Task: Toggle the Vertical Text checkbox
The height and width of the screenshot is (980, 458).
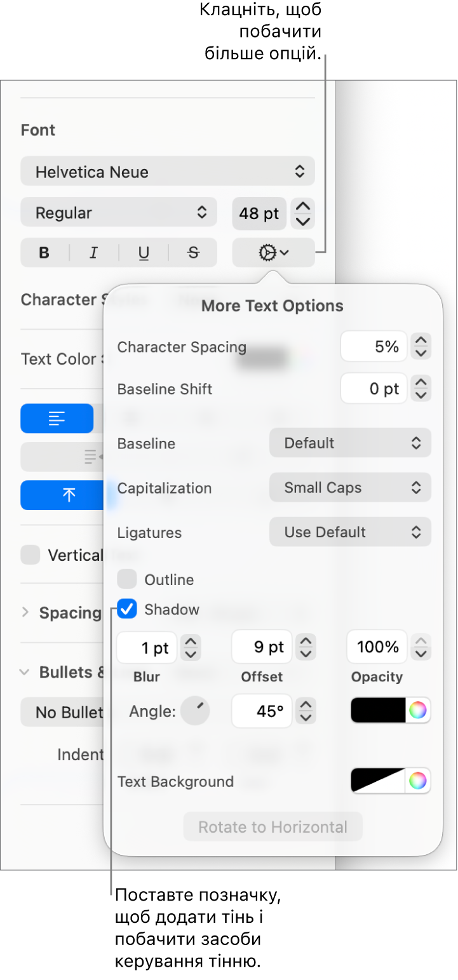Action: 30,555
